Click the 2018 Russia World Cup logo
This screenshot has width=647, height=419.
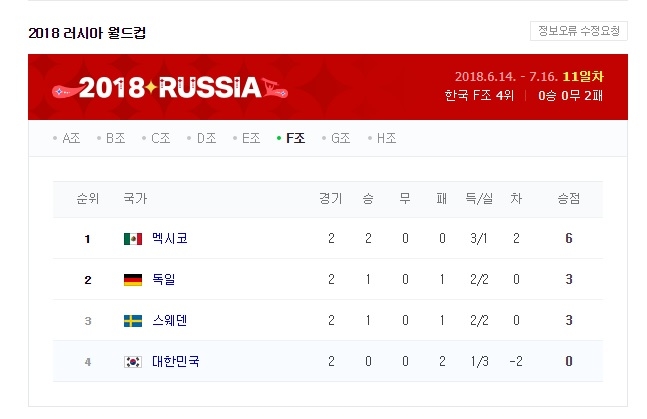(x=170, y=87)
